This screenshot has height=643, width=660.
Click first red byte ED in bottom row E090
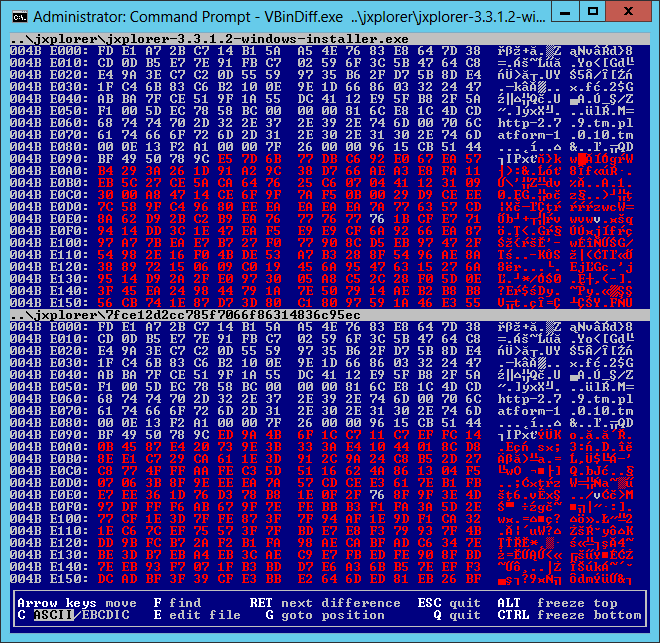[x=225, y=435]
